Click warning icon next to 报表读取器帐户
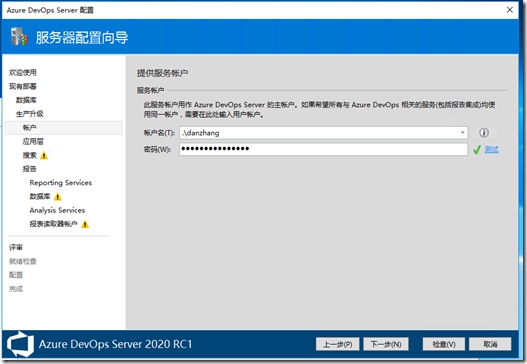 pyautogui.click(x=85, y=224)
